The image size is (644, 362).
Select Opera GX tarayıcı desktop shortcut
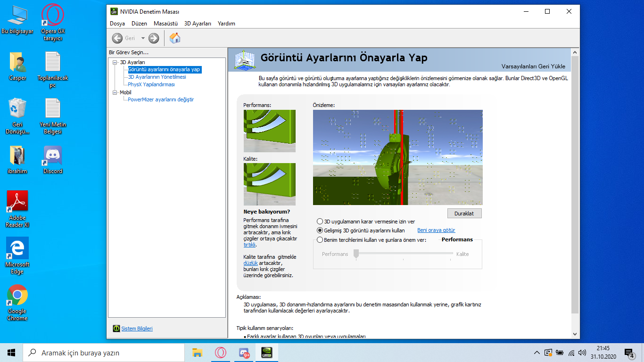coord(53,23)
